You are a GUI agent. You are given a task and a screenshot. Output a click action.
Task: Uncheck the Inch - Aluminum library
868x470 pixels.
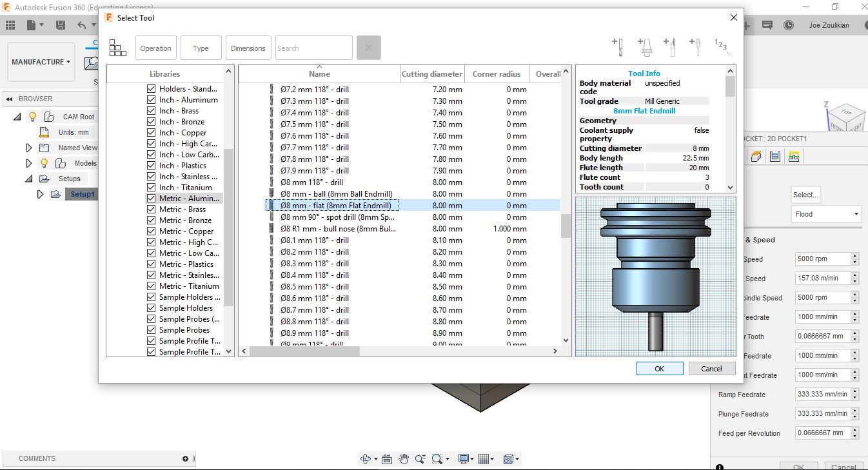pos(152,100)
